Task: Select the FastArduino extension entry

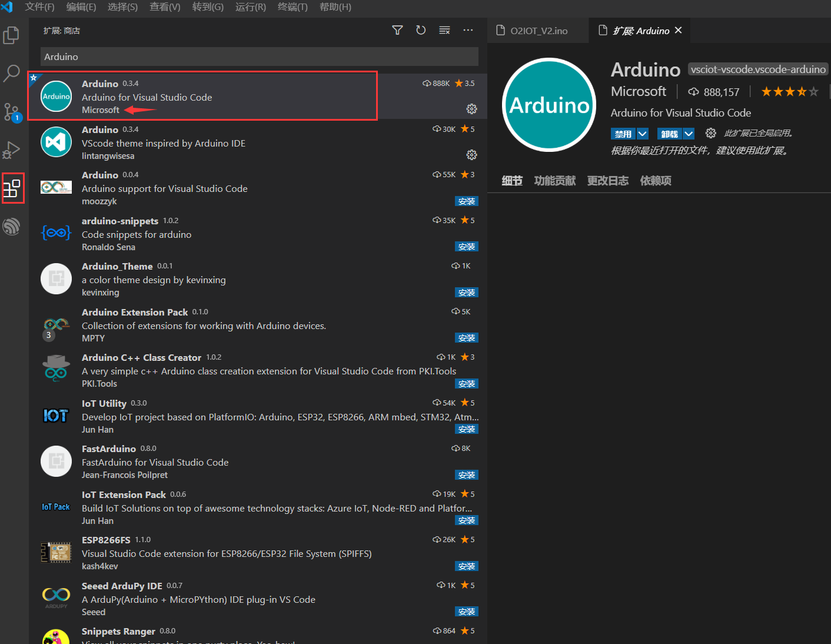Action: [x=258, y=462]
